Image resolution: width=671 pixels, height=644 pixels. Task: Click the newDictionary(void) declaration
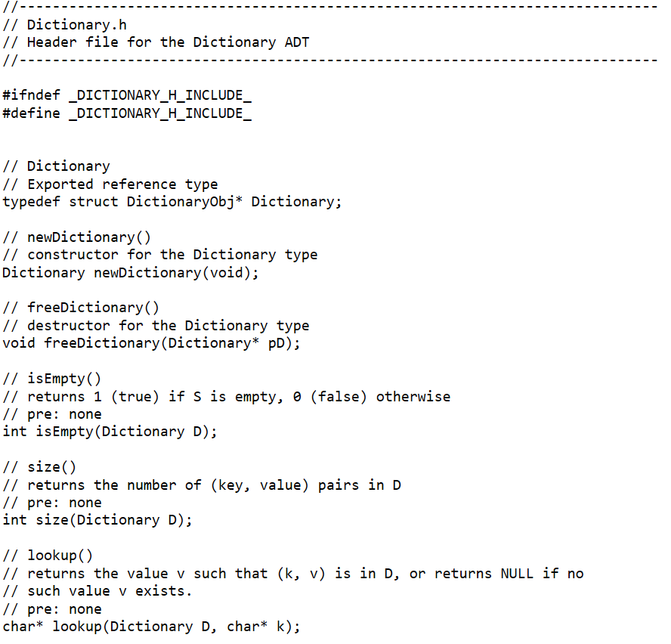(131, 273)
